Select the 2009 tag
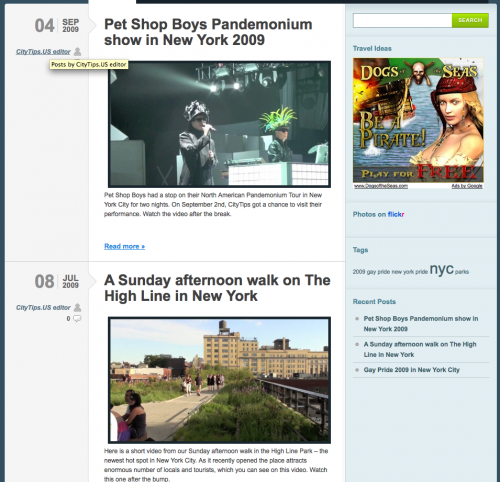Viewport: 500px width, 482px height. pos(359,272)
